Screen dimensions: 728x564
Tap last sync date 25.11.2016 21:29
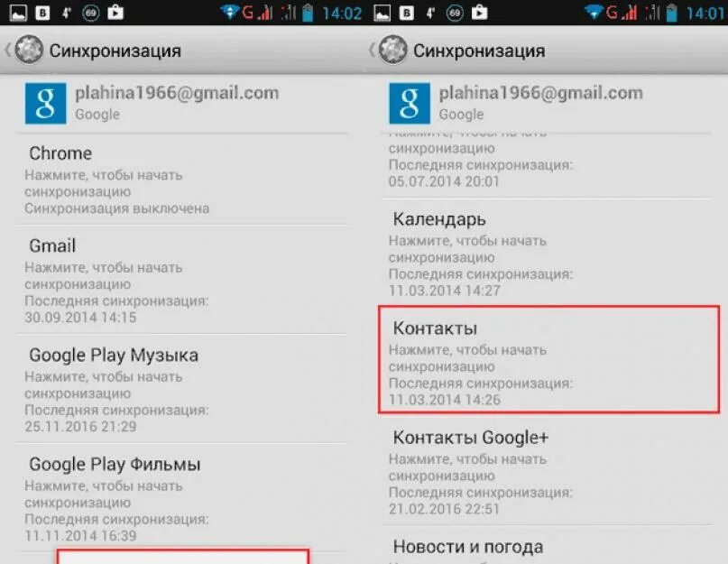(80, 427)
